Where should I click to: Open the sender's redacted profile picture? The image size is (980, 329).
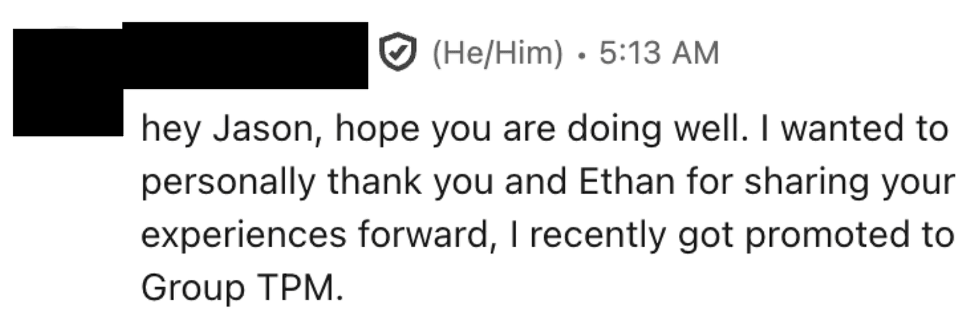[67, 80]
